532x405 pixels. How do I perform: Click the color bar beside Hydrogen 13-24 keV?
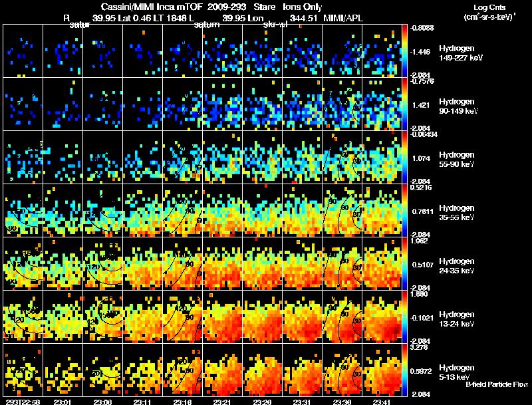[404, 317]
